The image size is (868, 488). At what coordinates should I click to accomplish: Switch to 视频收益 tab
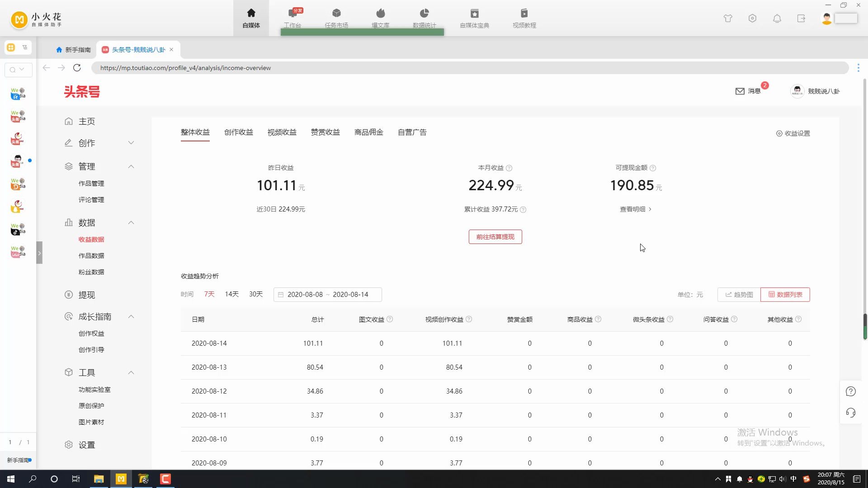tap(282, 132)
